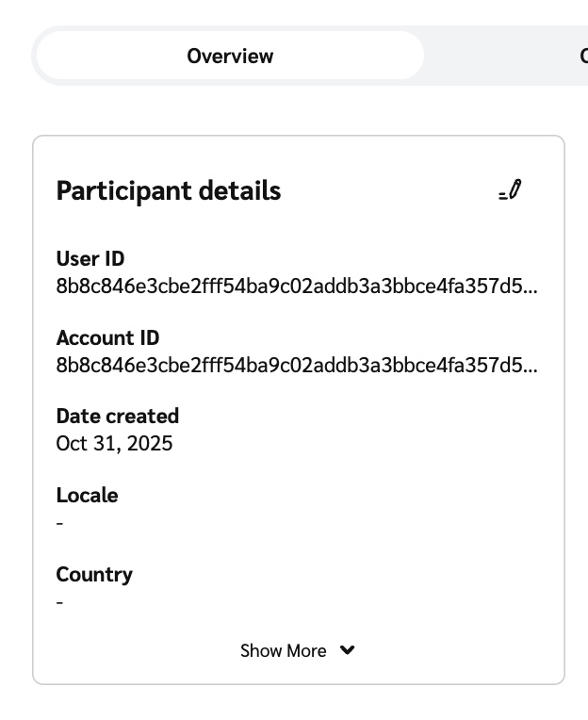This screenshot has width=588, height=720.
Task: Select the Overview tab
Action: (x=230, y=57)
